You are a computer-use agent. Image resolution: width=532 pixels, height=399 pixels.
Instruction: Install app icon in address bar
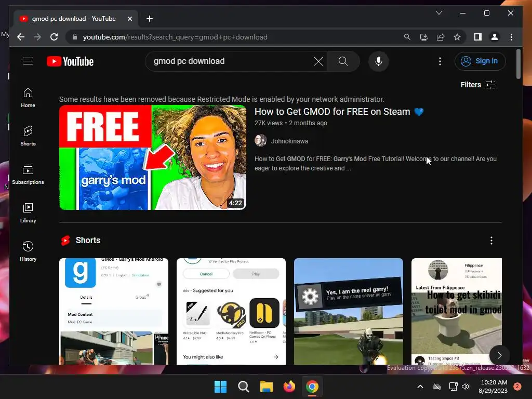[x=424, y=37]
